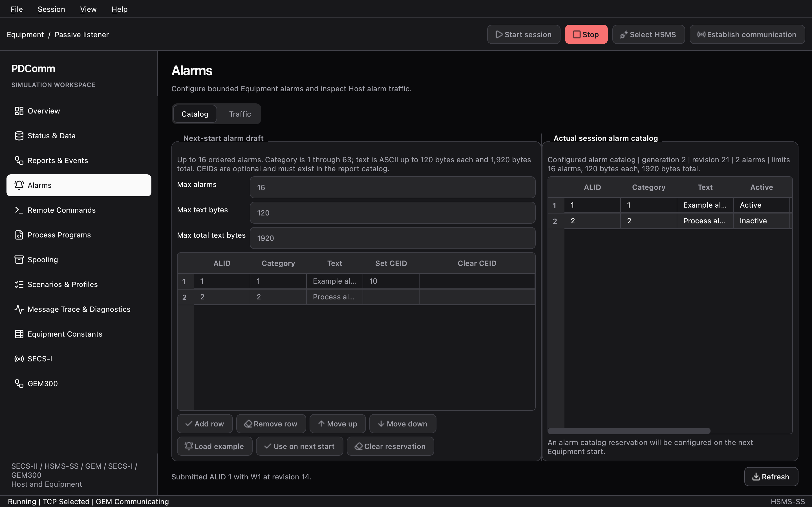Select the Equipment Constants table icon
The width and height of the screenshot is (812, 507).
pyautogui.click(x=19, y=334)
